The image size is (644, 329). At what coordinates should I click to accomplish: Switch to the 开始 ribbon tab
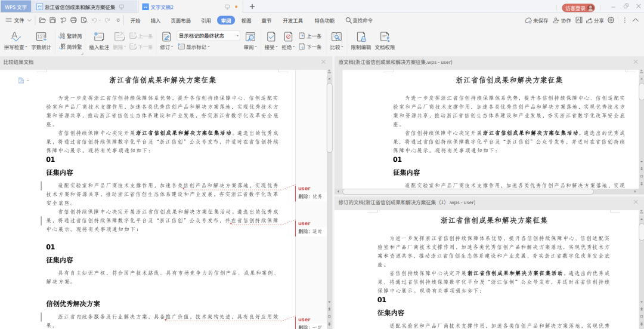[x=135, y=20]
